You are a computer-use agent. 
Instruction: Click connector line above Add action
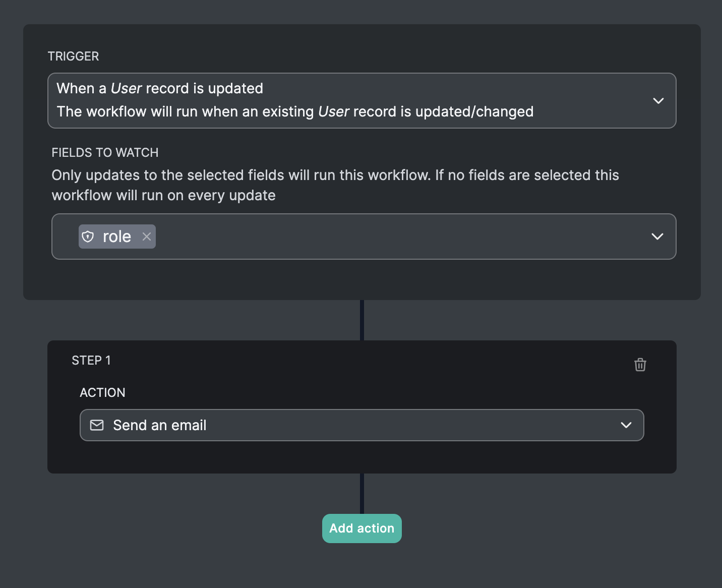(362, 493)
